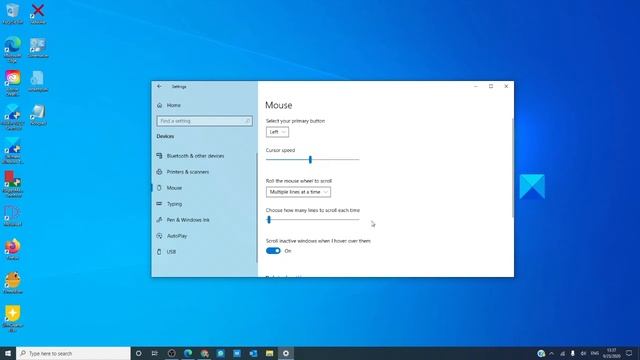Open Multiple lines at a time dropdown
This screenshot has height=360, width=640.
tap(298, 192)
